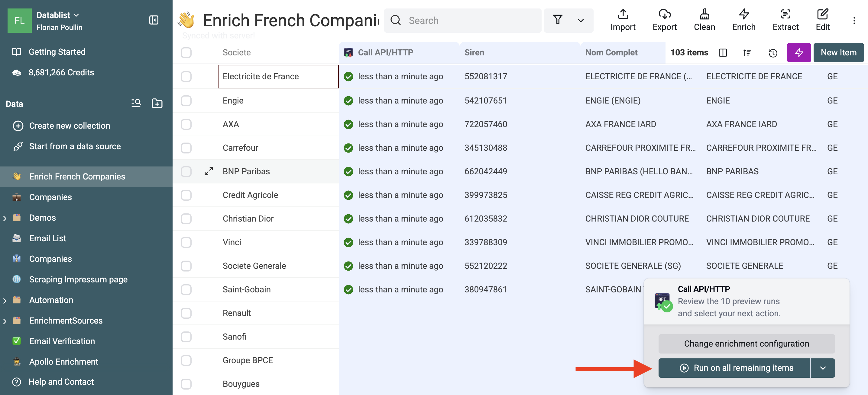Open version history clock icon
This screenshot has height=395, width=868.
772,53
